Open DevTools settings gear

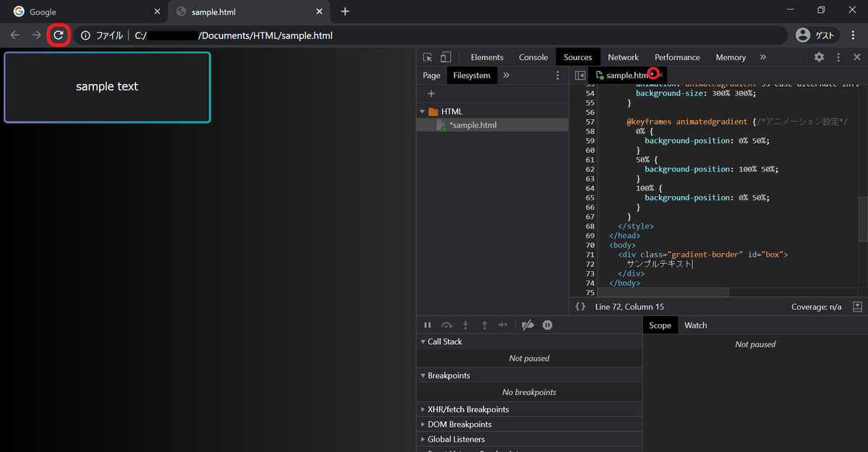[819, 57]
